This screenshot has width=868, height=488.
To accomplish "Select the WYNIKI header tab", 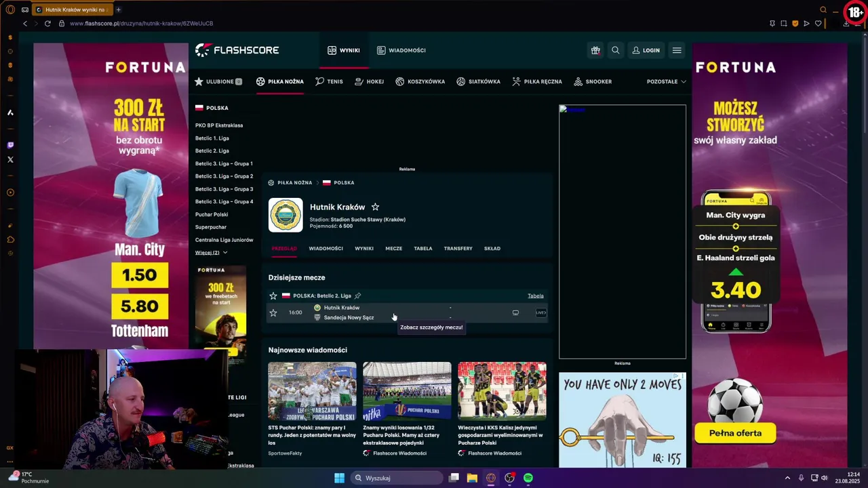I will (x=344, y=50).
